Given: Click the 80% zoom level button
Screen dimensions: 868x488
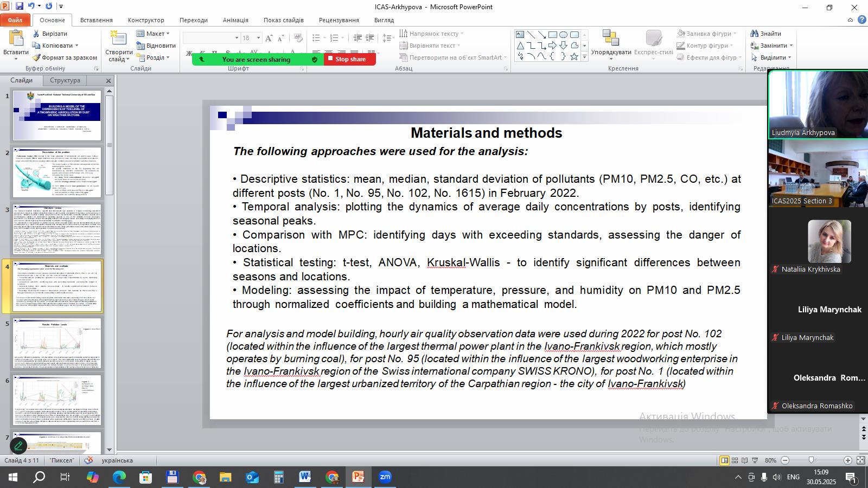Looking at the screenshot, I should click(x=770, y=460).
